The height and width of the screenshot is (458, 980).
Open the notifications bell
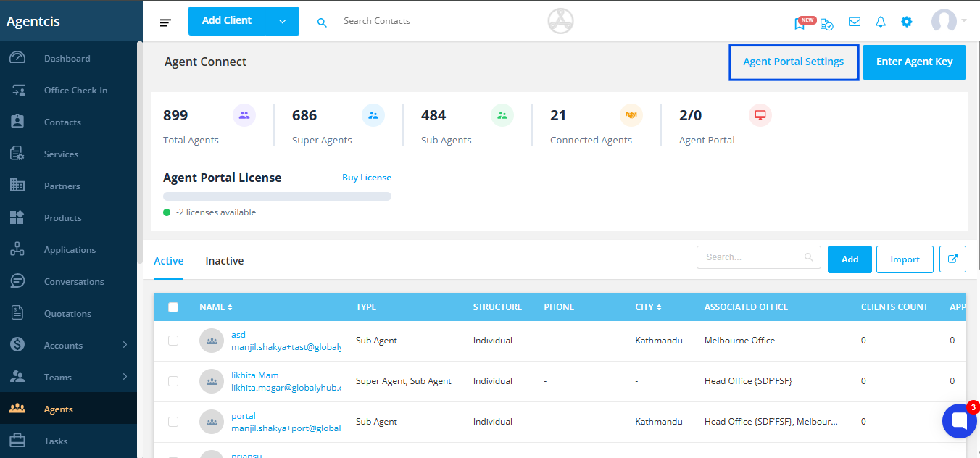(881, 22)
